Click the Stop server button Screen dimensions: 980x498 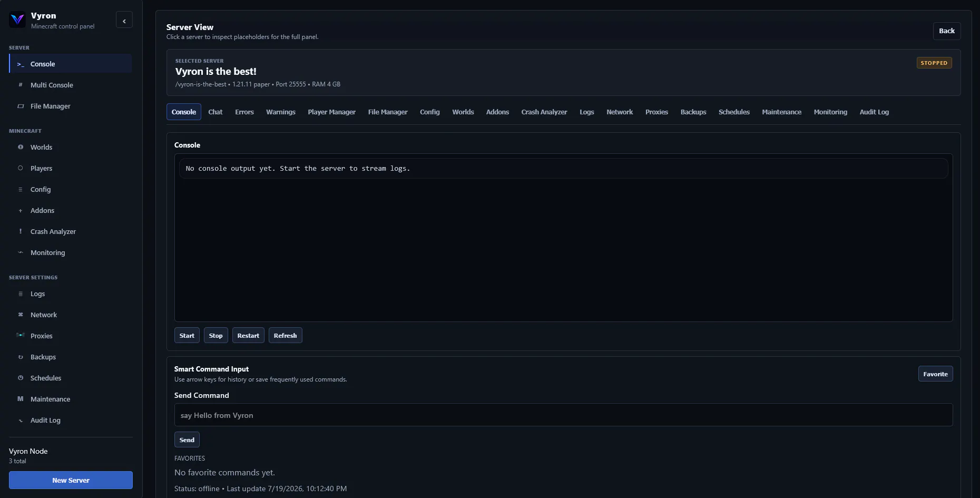(216, 336)
